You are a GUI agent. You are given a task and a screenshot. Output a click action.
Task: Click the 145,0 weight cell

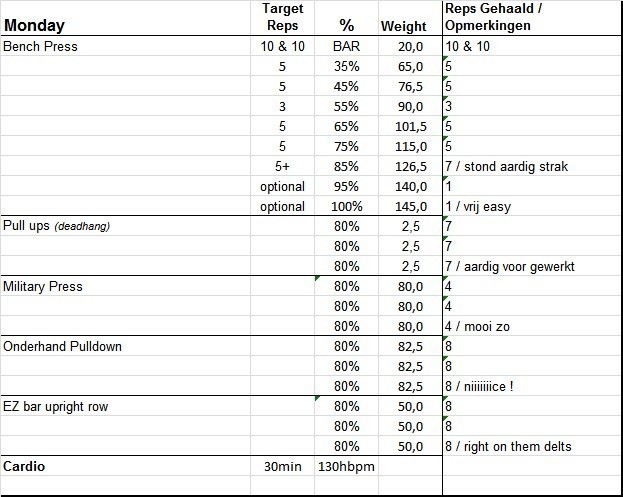(412, 206)
